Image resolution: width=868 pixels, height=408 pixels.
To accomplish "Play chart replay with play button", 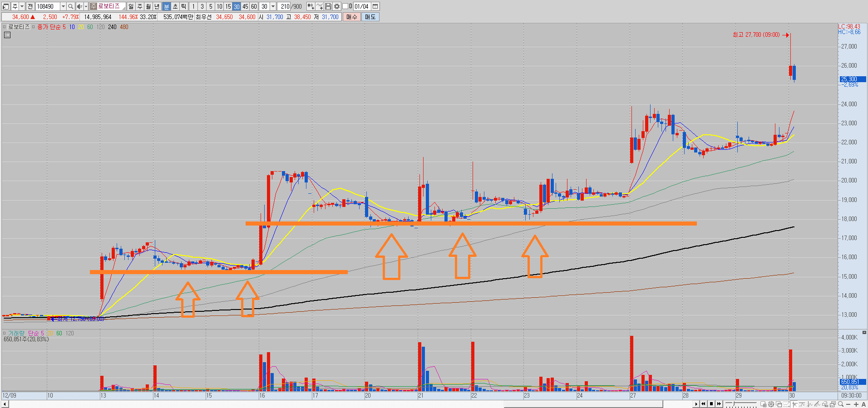I will [x=696, y=404].
